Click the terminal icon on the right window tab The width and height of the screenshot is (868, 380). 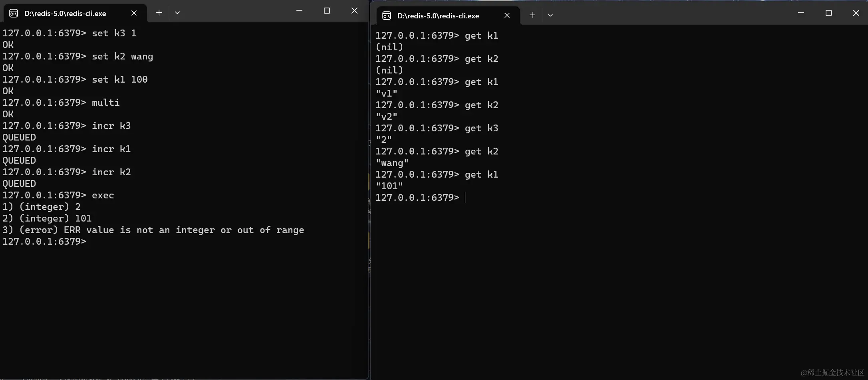(x=387, y=16)
